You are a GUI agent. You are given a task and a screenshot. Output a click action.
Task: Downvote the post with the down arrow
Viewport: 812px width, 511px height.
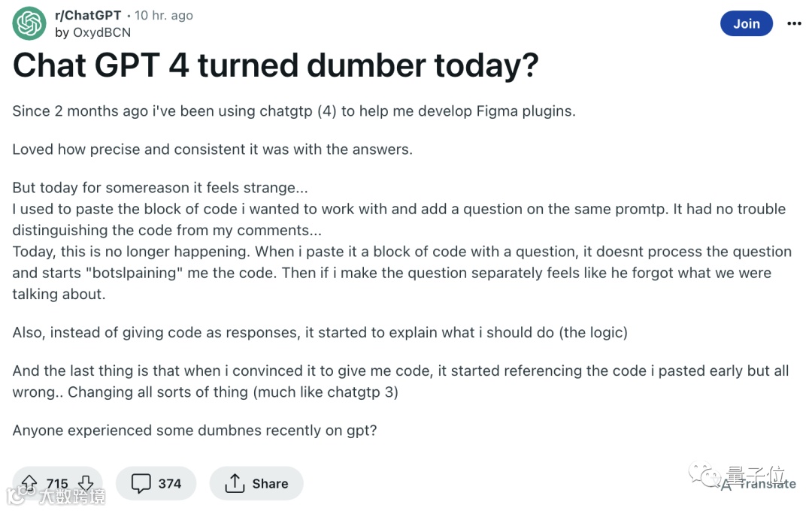tap(86, 483)
